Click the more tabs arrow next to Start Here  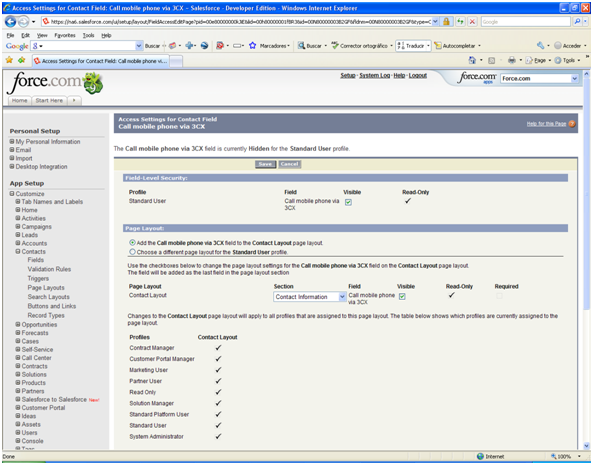click(x=74, y=101)
